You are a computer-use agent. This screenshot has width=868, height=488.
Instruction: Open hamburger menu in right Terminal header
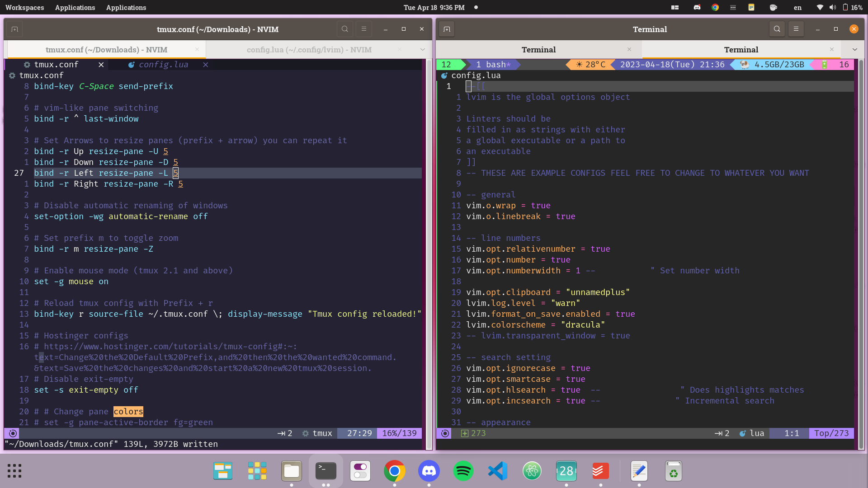point(796,29)
